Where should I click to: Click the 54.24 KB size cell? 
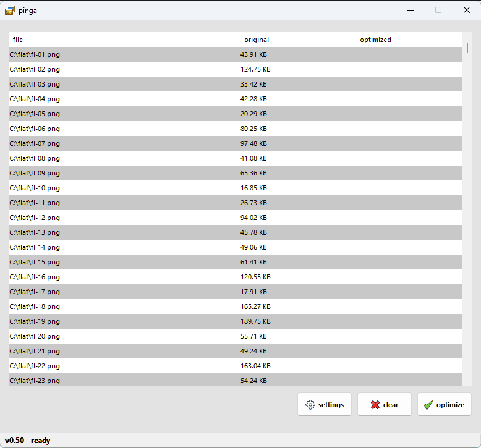[x=253, y=381]
